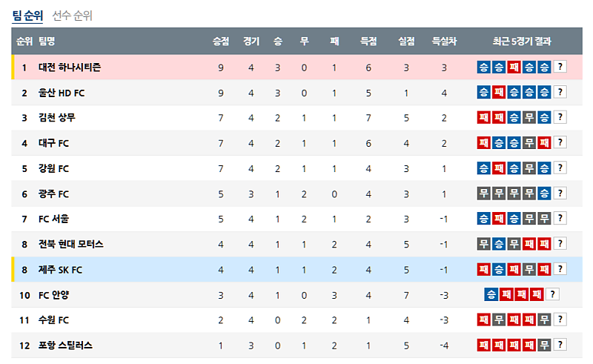The image size is (593, 364).
Task: Sort table by 승점 column header
Action: coord(220,42)
